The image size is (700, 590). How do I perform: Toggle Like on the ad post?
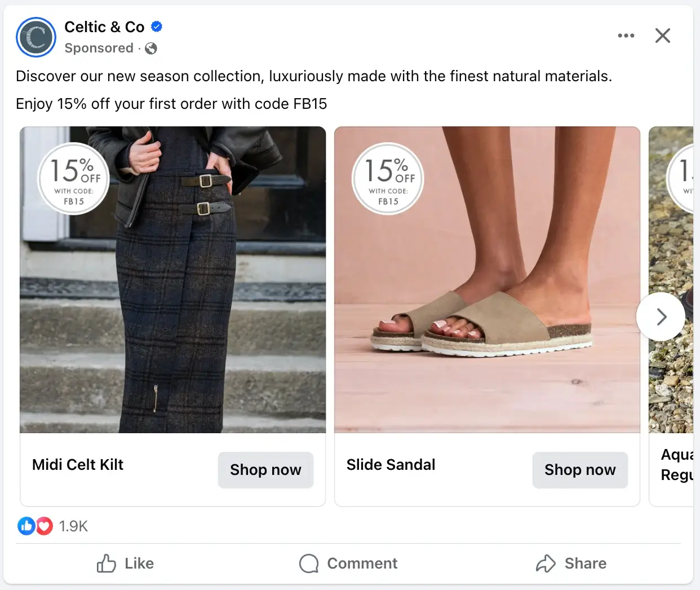point(125,563)
